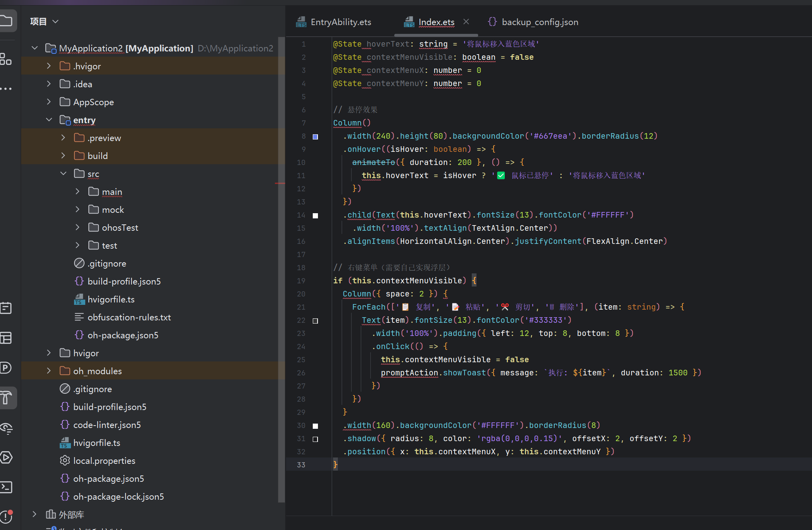The width and height of the screenshot is (812, 530).
Task: Open the project view dropdown
Action: click(x=55, y=21)
